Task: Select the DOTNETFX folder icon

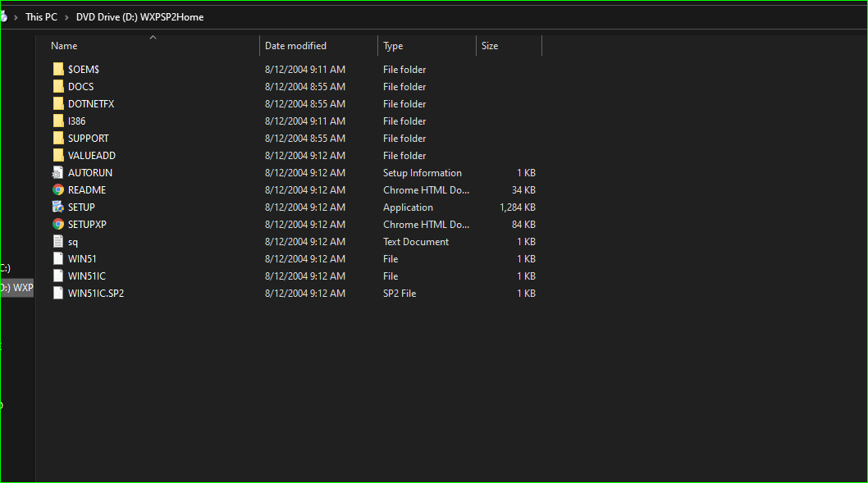Action: click(x=58, y=103)
